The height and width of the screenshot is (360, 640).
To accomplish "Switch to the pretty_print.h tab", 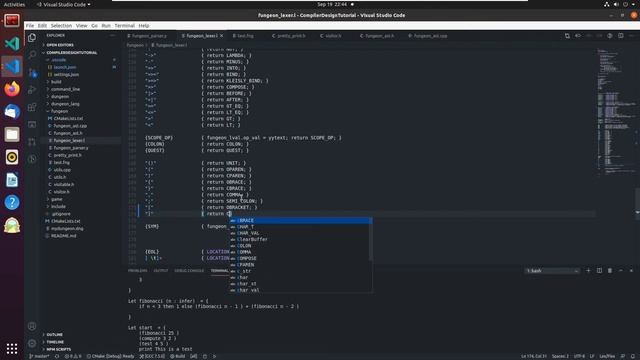I will [x=291, y=36].
